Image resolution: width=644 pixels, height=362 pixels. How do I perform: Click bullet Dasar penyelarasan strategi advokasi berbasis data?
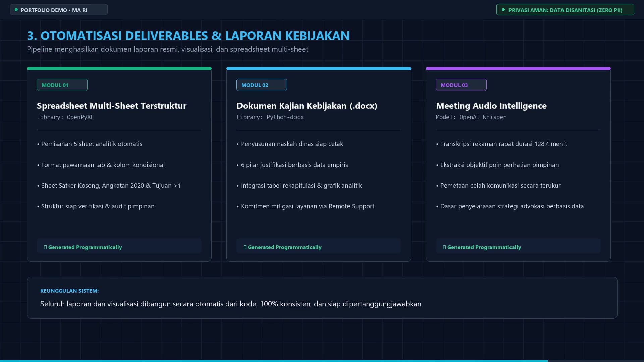click(510, 206)
